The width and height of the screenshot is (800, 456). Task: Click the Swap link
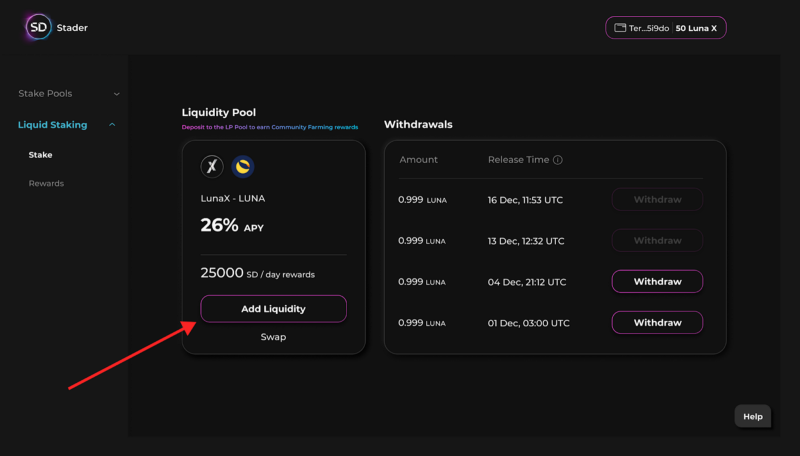(273, 337)
